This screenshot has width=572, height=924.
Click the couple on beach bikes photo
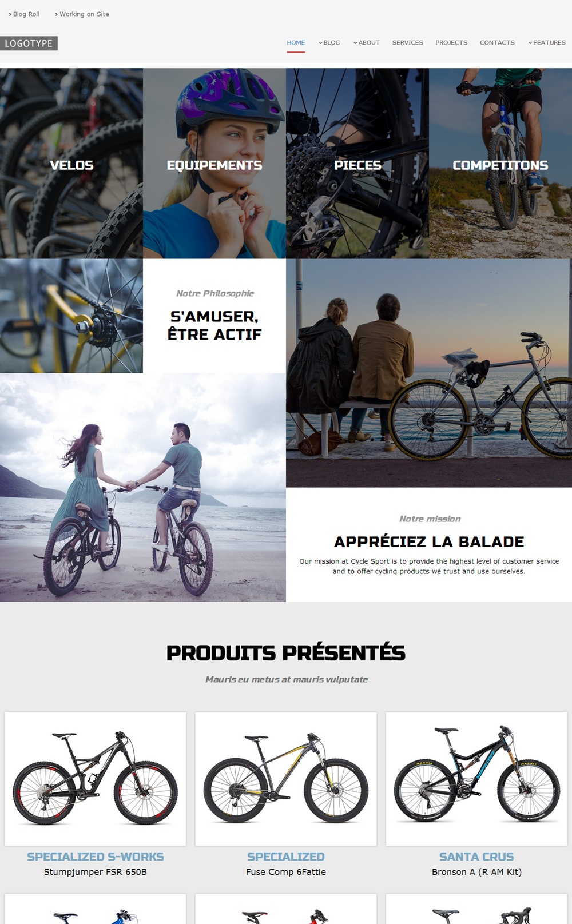pos(143,487)
